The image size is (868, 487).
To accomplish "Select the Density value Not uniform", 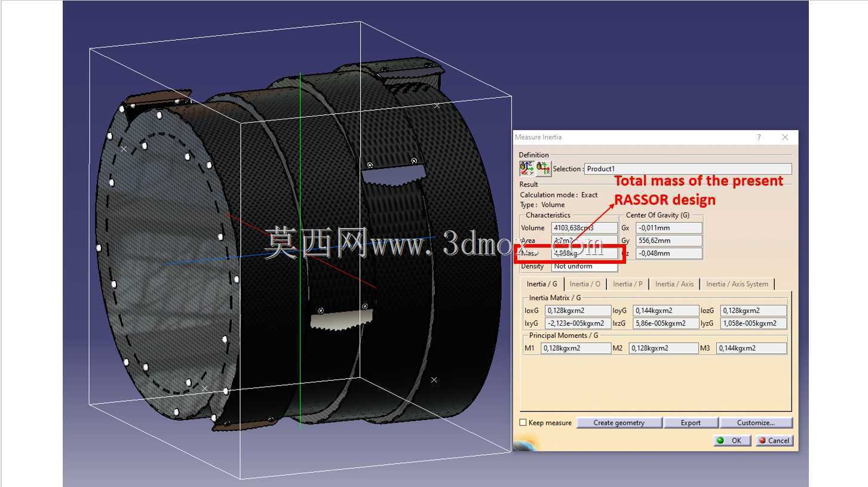I will pyautogui.click(x=584, y=266).
